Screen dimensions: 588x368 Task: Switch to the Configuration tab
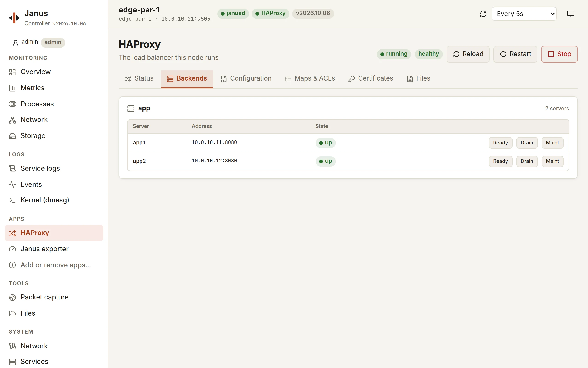coord(246,79)
